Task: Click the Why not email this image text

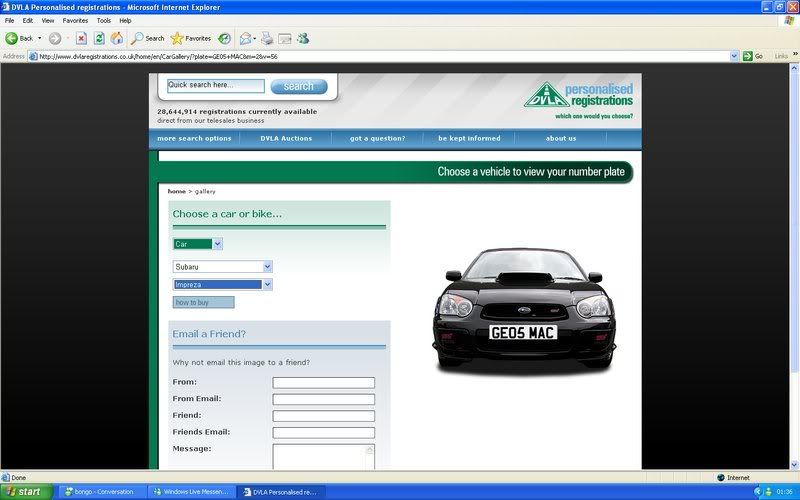Action: tap(241, 362)
